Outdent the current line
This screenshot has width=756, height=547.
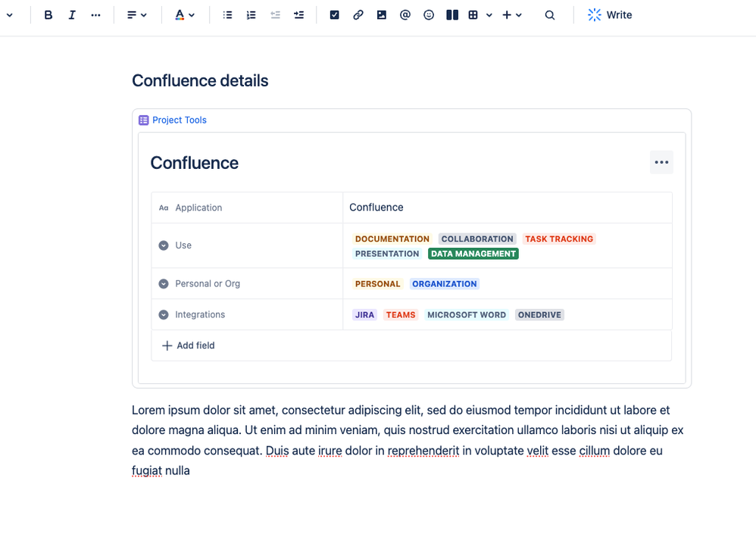pyautogui.click(x=275, y=15)
